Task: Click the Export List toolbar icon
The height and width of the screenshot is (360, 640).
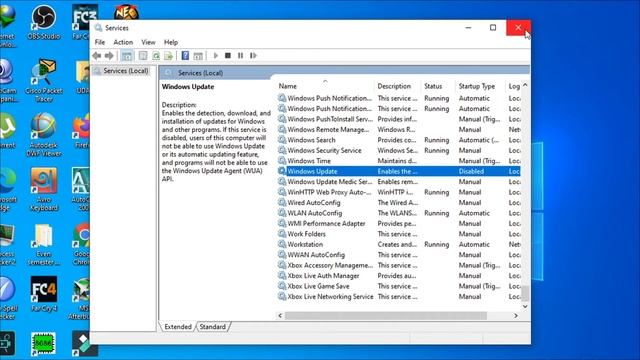Action: tap(168, 56)
